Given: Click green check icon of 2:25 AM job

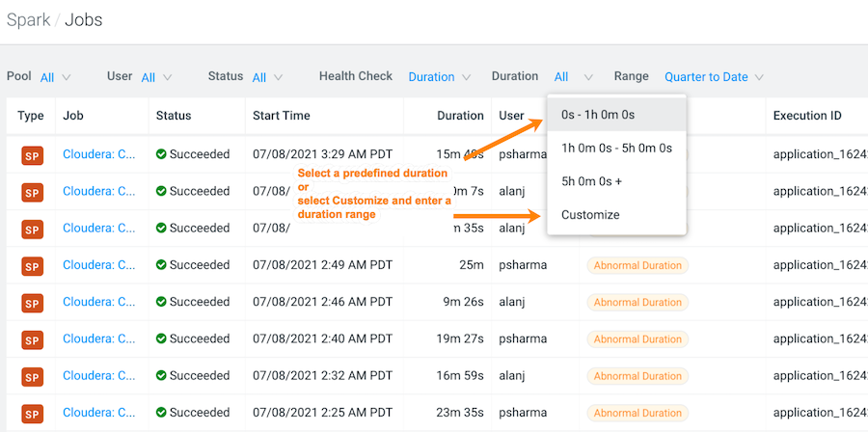Looking at the screenshot, I should pyautogui.click(x=161, y=413).
